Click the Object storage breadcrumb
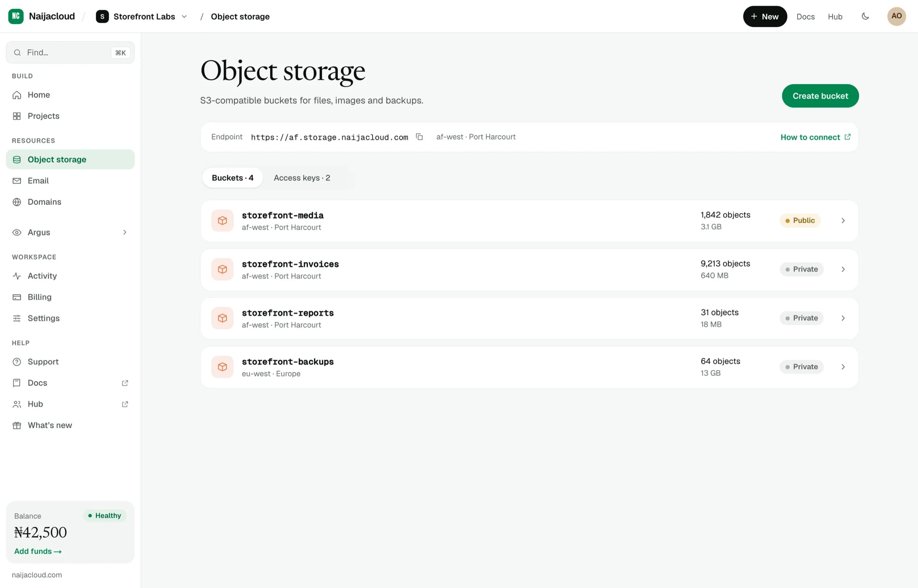This screenshot has height=588, width=918. tap(240, 16)
